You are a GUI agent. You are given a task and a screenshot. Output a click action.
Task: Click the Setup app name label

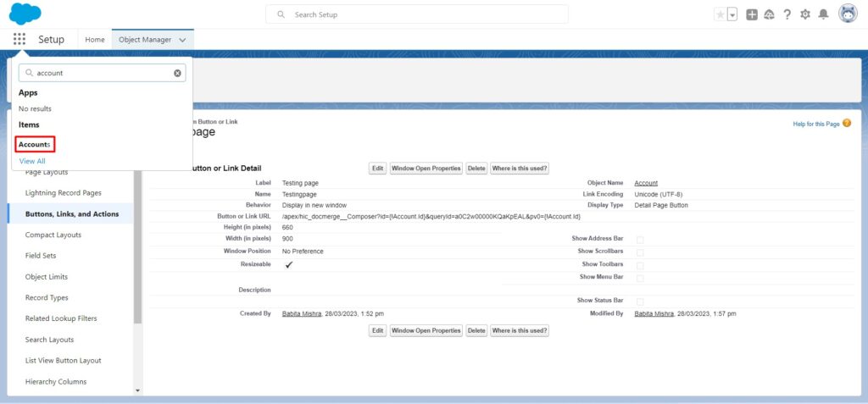(52, 40)
